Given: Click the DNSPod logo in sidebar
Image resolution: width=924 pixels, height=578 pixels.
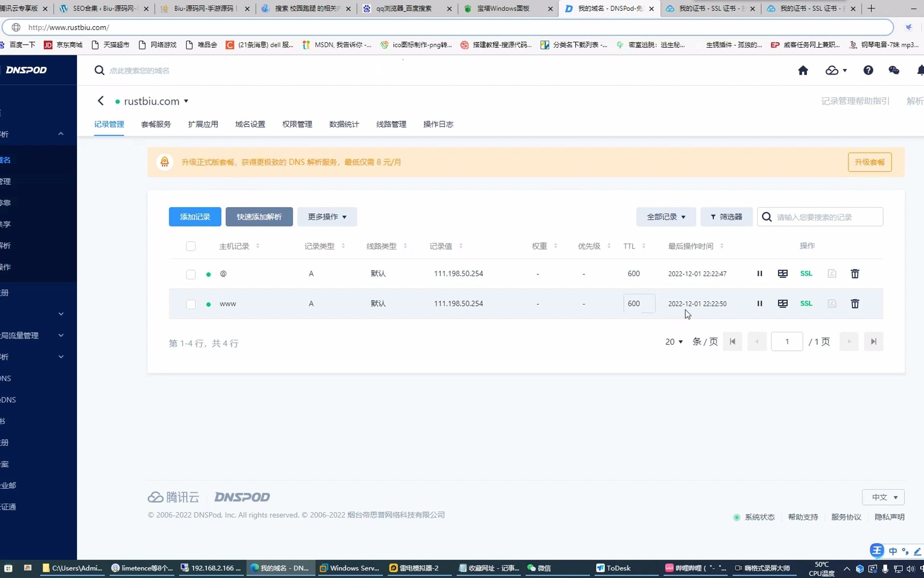Looking at the screenshot, I should pyautogui.click(x=26, y=70).
